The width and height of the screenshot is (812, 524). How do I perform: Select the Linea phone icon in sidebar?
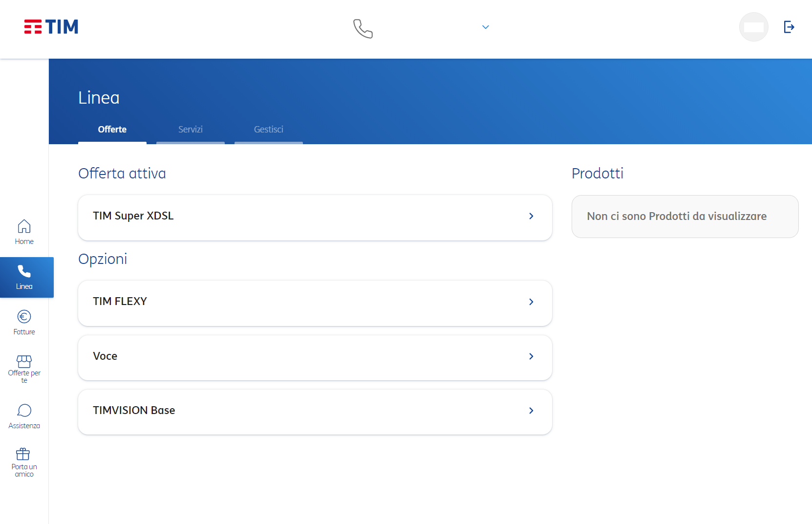point(24,271)
